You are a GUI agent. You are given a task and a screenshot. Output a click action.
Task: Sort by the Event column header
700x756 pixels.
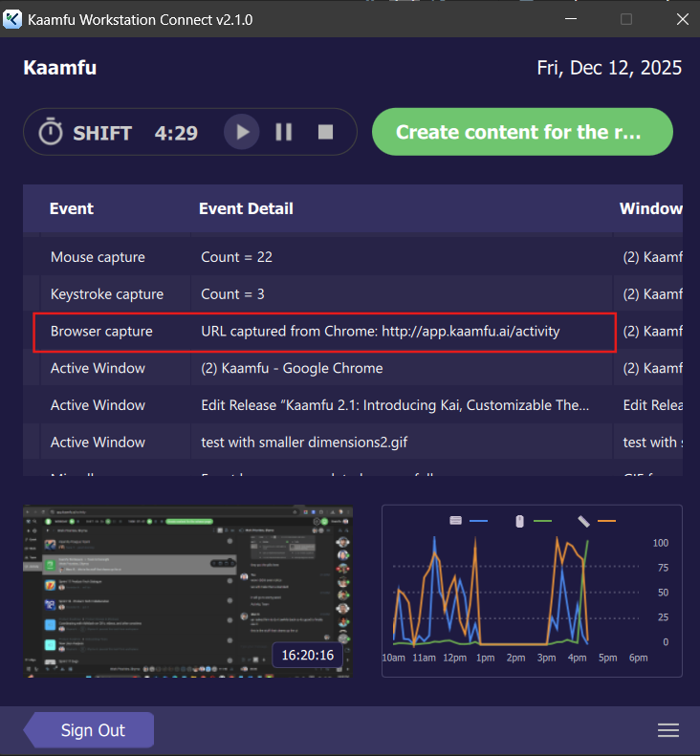tap(72, 208)
